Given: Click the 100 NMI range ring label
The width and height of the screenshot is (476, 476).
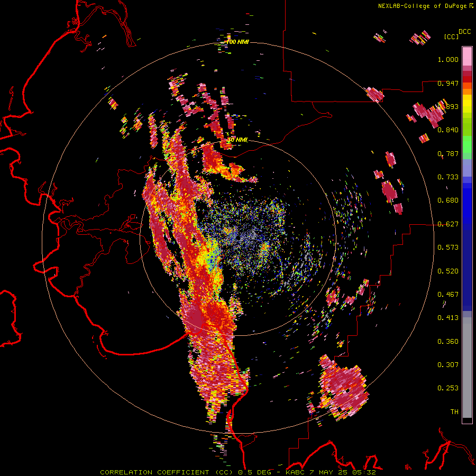Looking at the screenshot, I should pyautogui.click(x=237, y=42).
